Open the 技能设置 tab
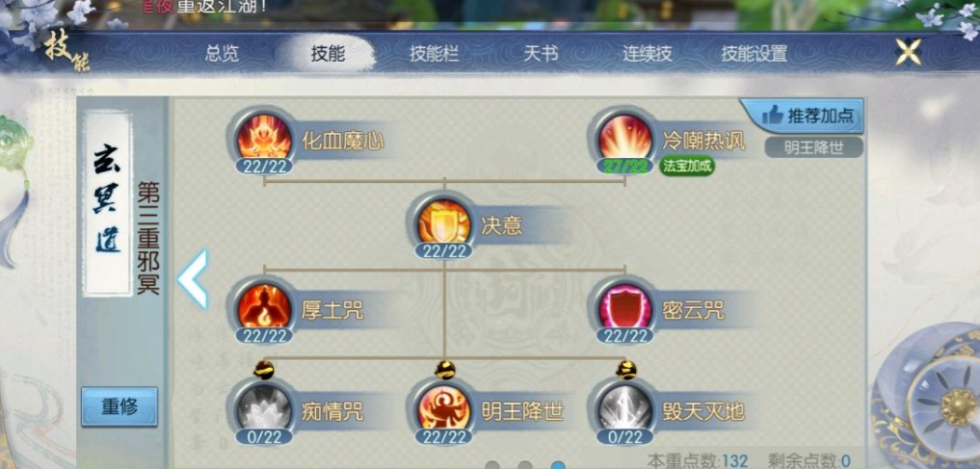The width and height of the screenshot is (980, 469). (755, 54)
